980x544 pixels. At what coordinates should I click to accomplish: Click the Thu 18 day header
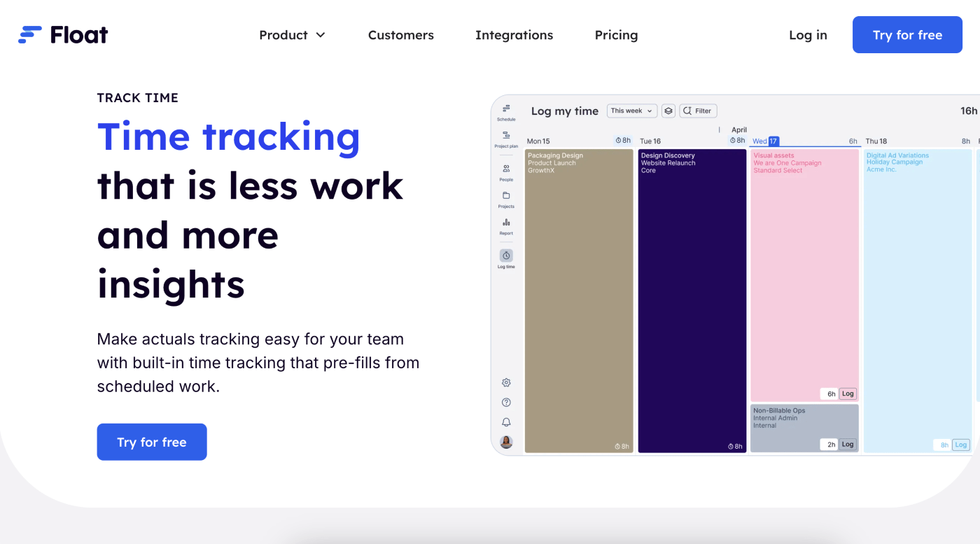tap(876, 141)
